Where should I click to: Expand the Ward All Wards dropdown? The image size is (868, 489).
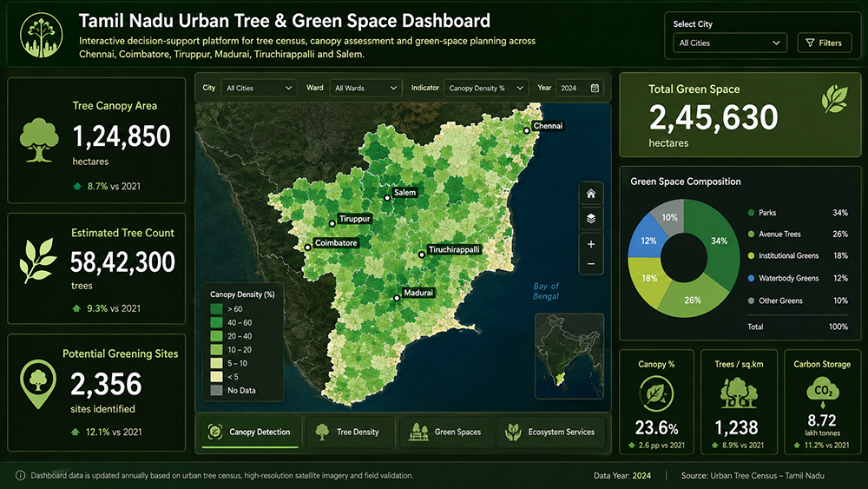[x=365, y=88]
